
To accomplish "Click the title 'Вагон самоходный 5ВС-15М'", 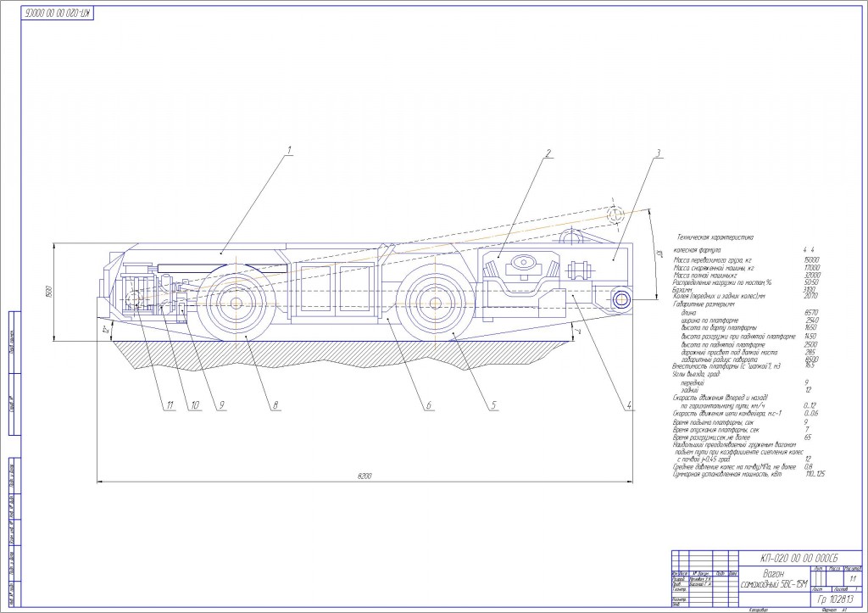I will (x=775, y=579).
